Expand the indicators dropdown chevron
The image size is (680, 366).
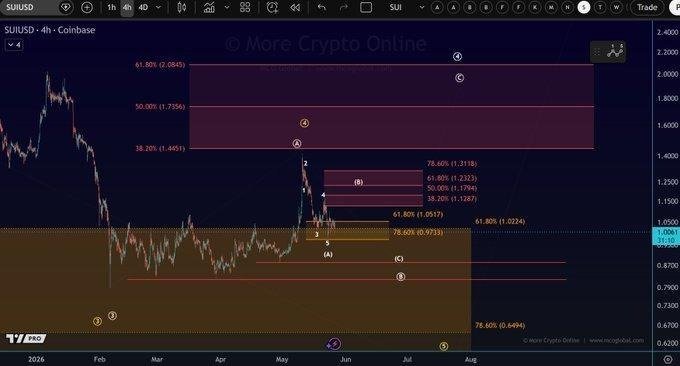226,7
